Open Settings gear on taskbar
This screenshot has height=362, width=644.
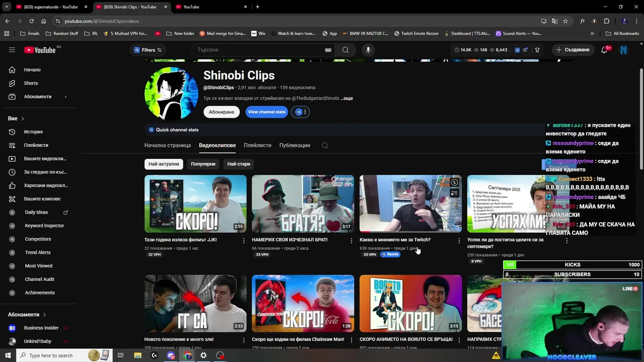coord(203,355)
